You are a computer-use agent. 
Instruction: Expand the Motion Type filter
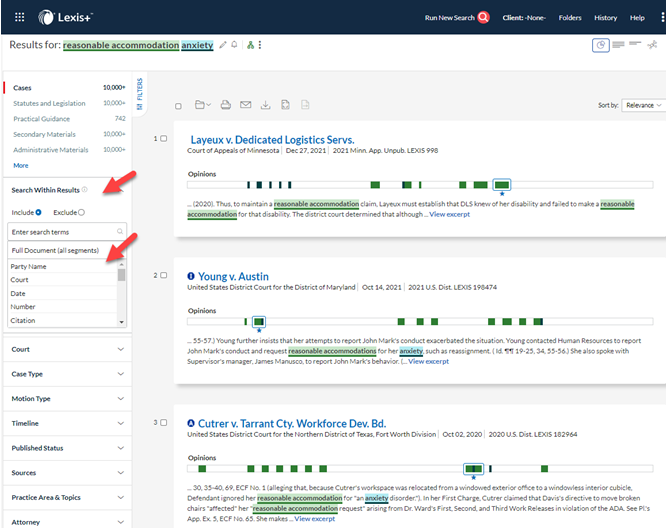(x=68, y=399)
